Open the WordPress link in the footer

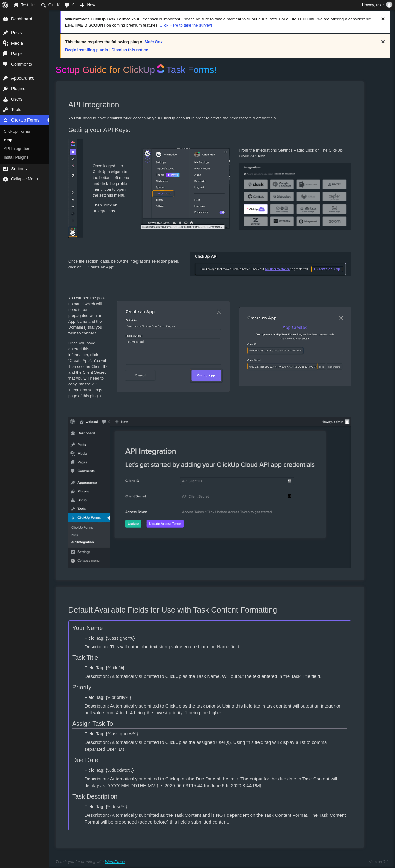[x=114, y=862]
